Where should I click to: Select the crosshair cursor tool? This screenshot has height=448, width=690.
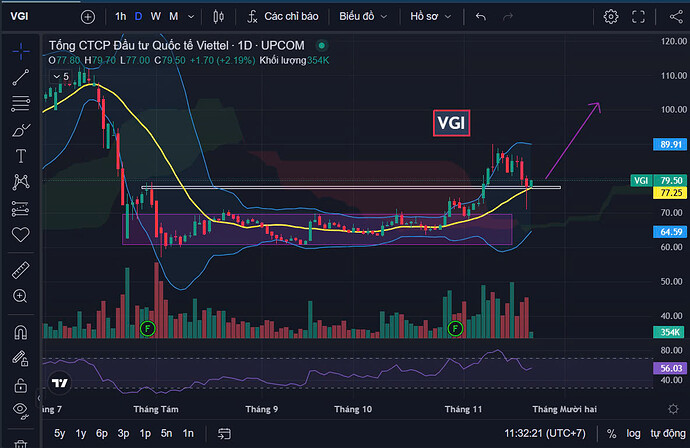click(x=21, y=51)
